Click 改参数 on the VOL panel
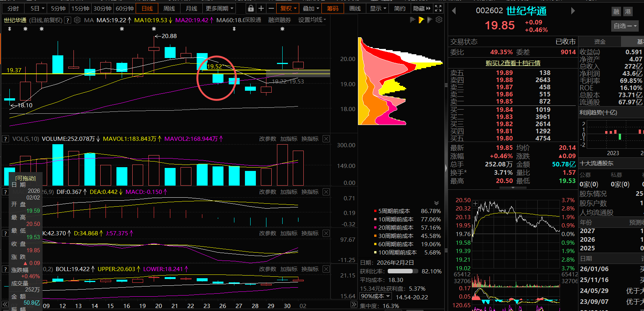644x311 pixels. (268, 139)
